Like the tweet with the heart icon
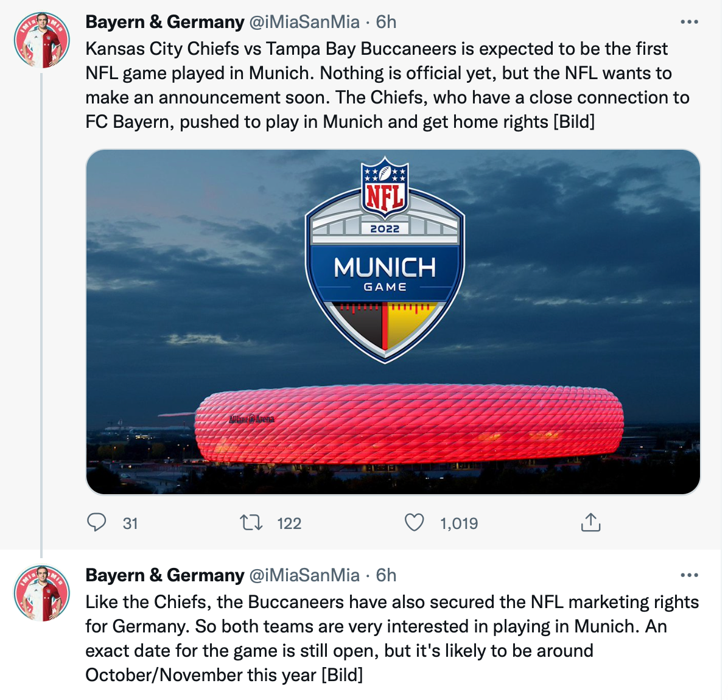 (415, 522)
